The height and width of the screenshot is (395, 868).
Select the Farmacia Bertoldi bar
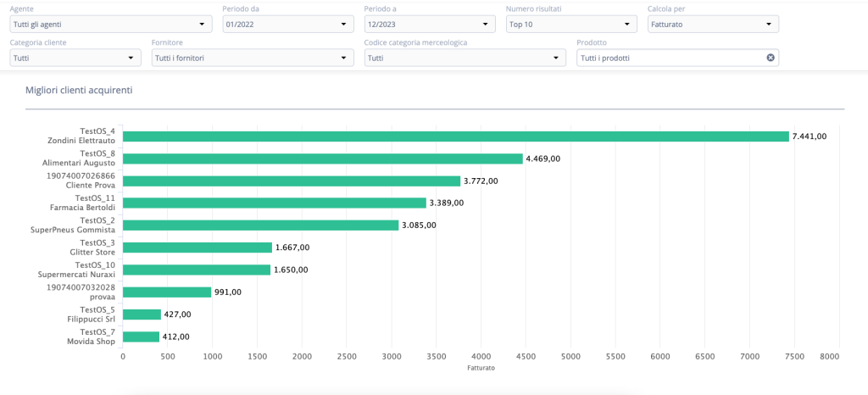pyautogui.click(x=275, y=203)
